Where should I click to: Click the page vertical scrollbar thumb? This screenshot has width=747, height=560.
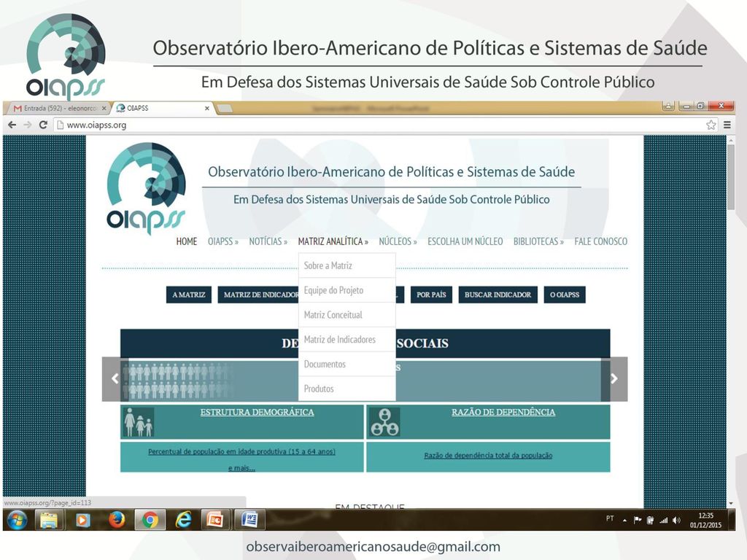[731, 176]
